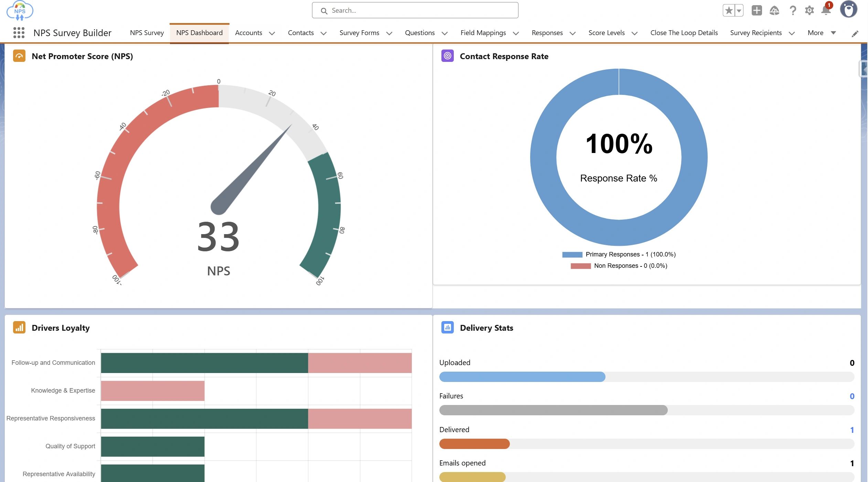This screenshot has width=868, height=482.
Task: Click the Delivery Stats chart icon
Action: pyautogui.click(x=447, y=327)
